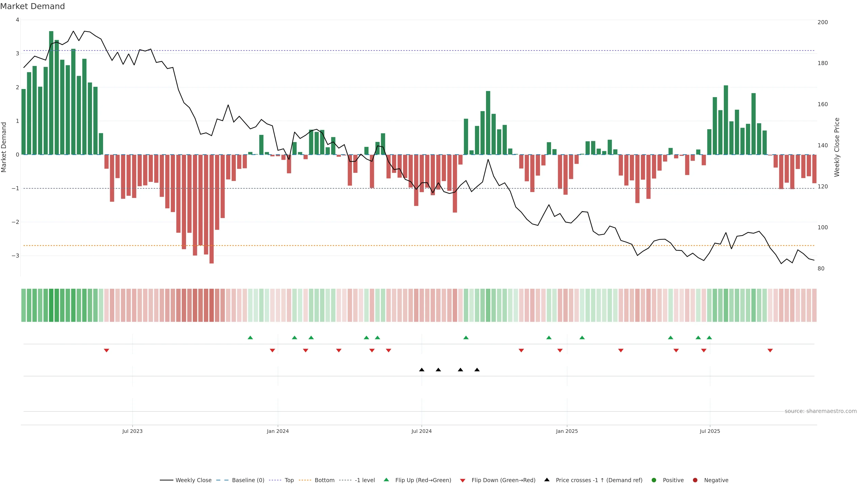This screenshot has width=868, height=488.
Task: Click first red flip-down marker before Jul 2023
Action: click(106, 351)
